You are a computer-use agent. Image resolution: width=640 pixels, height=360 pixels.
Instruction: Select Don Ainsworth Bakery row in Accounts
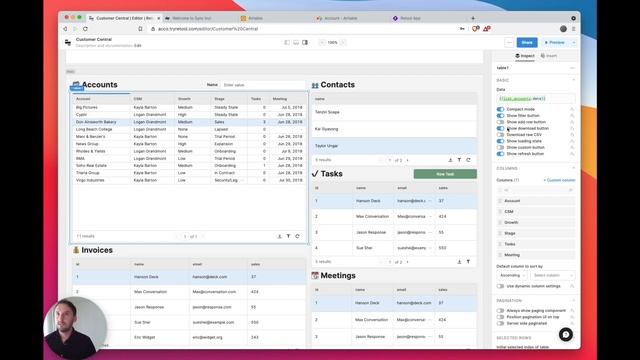[189, 122]
